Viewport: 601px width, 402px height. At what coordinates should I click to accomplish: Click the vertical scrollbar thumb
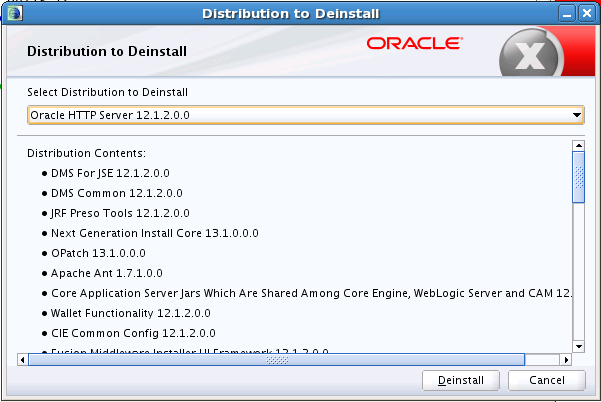[578, 177]
